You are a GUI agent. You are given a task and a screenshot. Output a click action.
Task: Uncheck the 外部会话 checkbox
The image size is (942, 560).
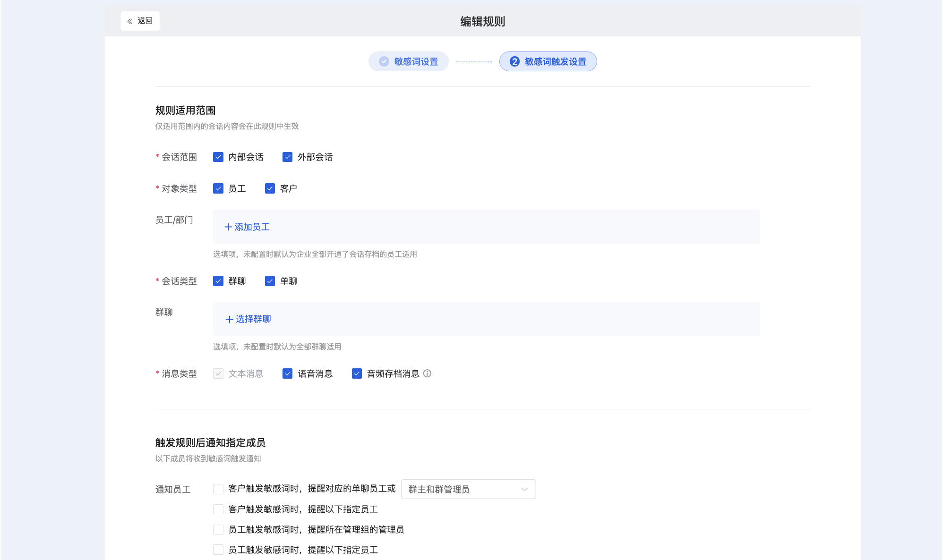coord(287,157)
